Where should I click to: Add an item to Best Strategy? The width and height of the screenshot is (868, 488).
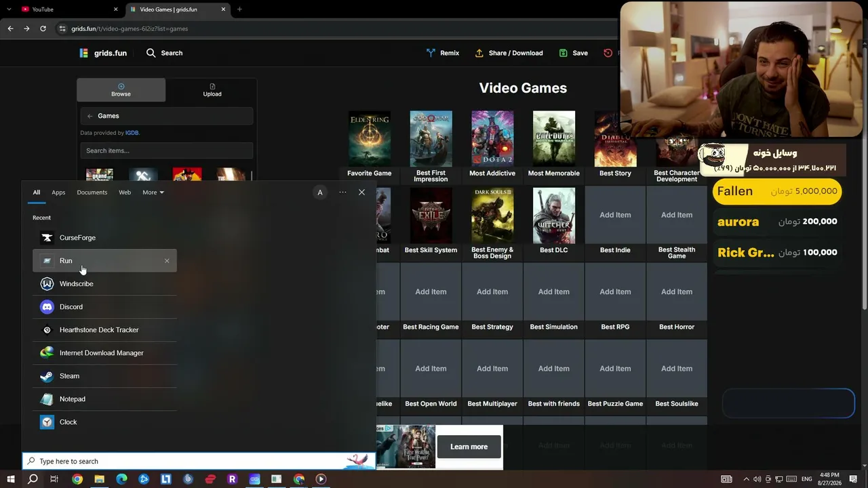(x=492, y=291)
